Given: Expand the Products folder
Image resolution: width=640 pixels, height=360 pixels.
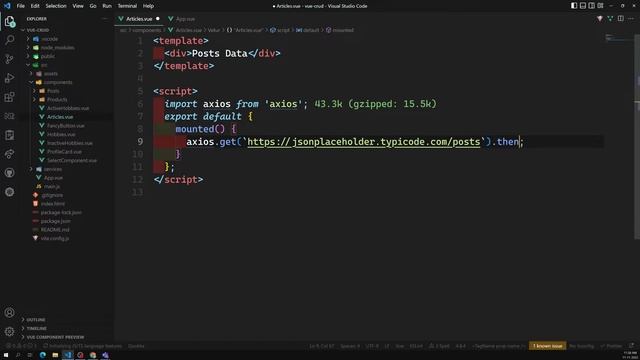Looking at the screenshot, I should [x=57, y=100].
